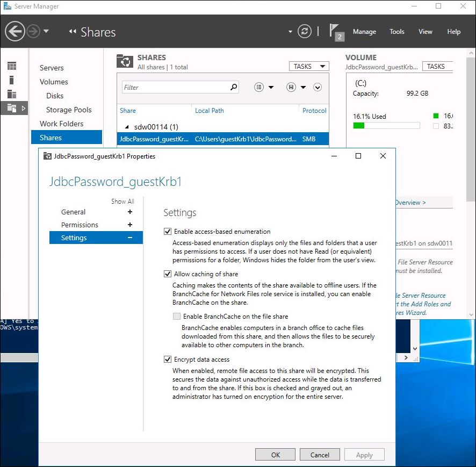Image resolution: width=476 pixels, height=467 pixels.
Task: Click the green used-space legend swatch
Action: [436, 116]
